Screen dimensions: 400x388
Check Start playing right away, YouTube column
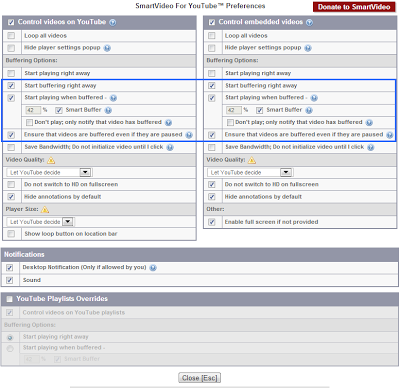tap(11, 73)
